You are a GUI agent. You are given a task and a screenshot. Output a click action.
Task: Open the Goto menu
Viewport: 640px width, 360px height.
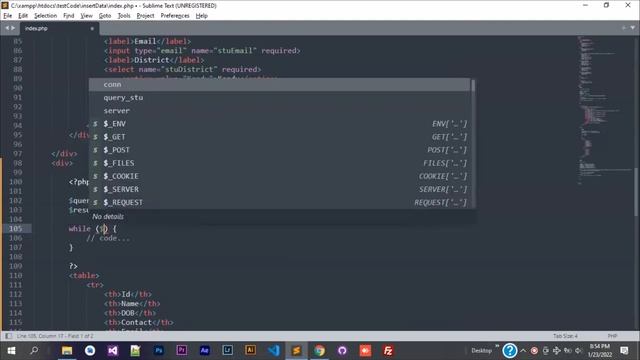pyautogui.click(x=105, y=16)
